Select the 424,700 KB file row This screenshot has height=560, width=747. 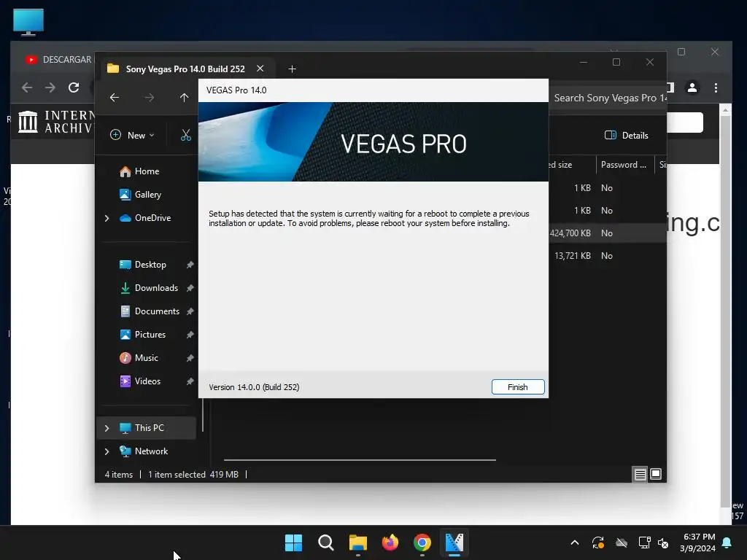coord(608,233)
